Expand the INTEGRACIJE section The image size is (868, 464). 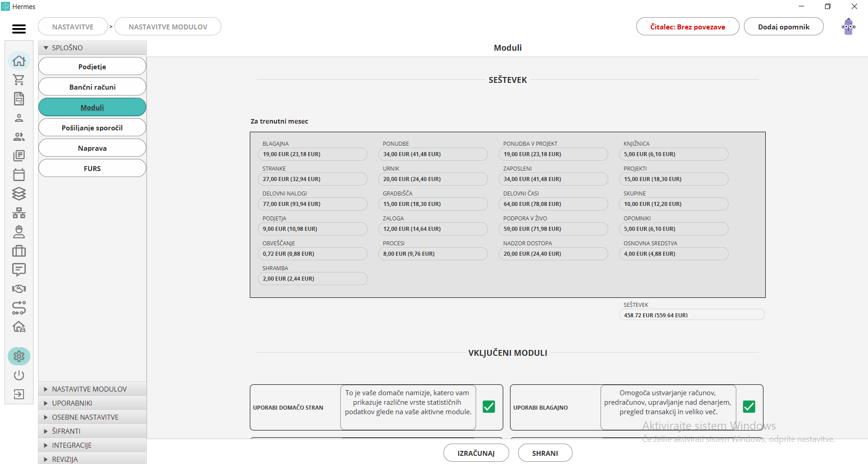click(x=92, y=445)
